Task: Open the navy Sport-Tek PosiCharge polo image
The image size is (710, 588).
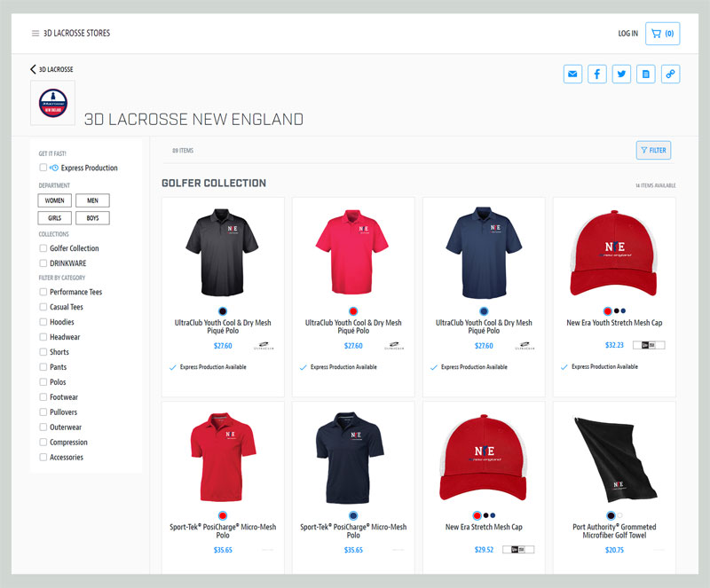Action: (350, 458)
